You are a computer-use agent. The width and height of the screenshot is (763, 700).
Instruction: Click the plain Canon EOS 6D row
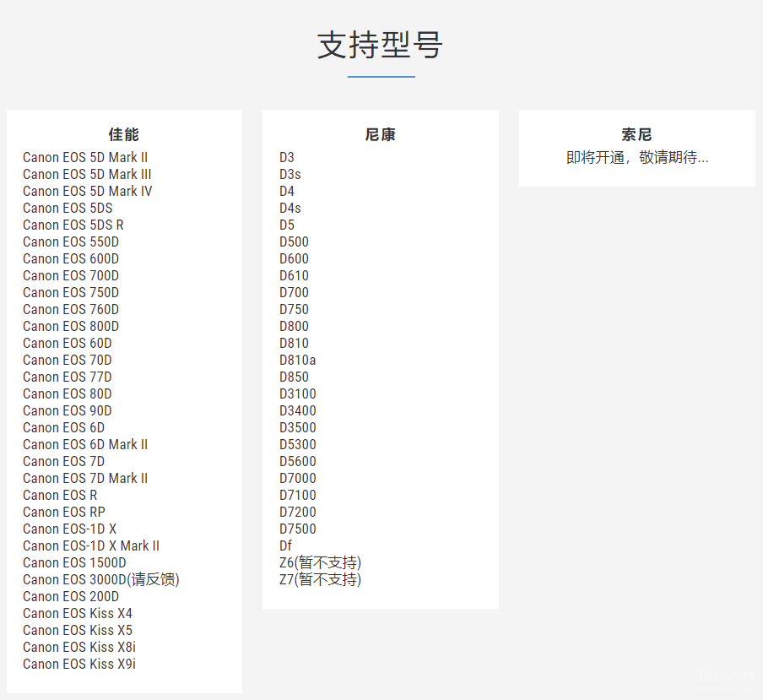(x=64, y=427)
